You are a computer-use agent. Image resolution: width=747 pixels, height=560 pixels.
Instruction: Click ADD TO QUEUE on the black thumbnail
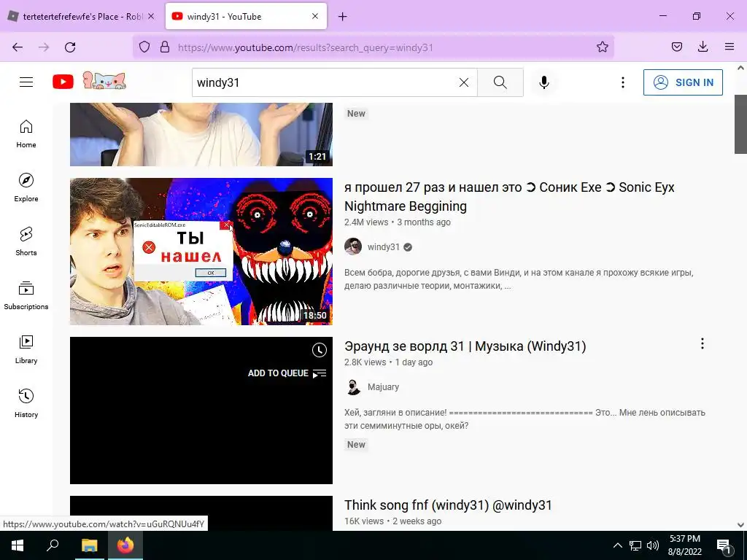[287, 373]
